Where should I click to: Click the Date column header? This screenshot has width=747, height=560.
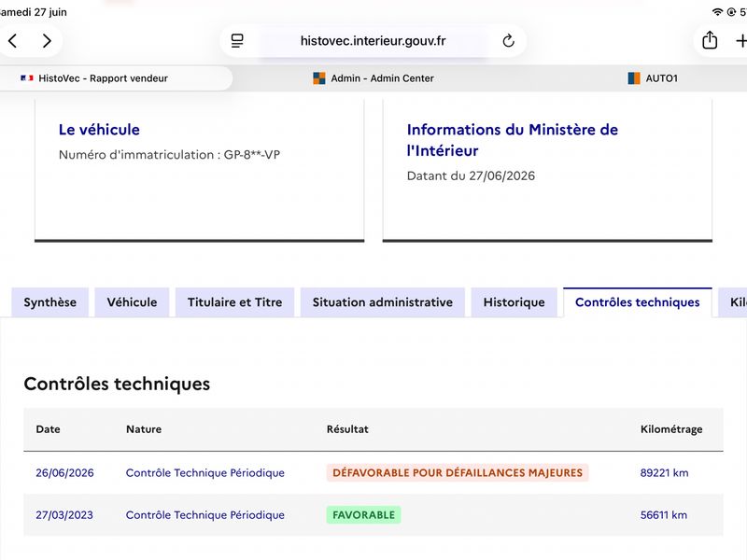(49, 429)
